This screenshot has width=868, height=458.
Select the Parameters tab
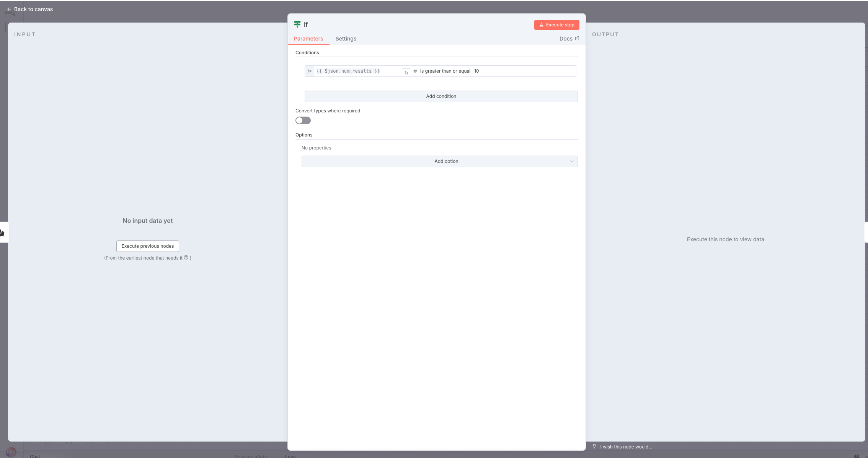[308, 39]
